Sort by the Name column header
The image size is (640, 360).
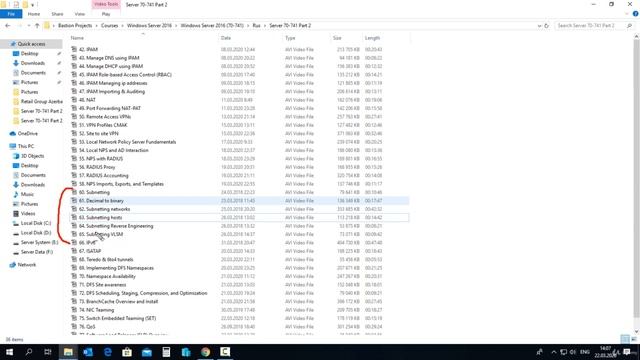click(77, 38)
